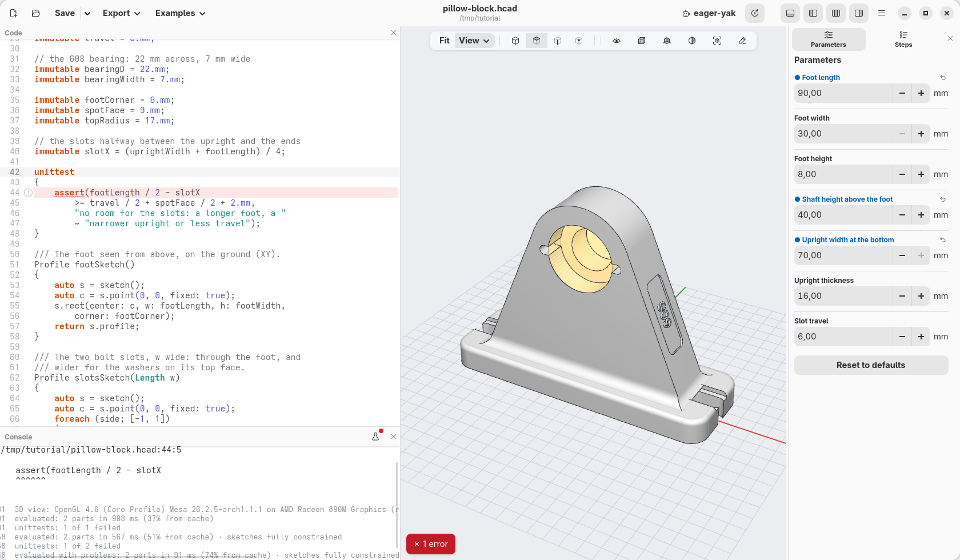960x560 pixels.
Task: Select the cube view icon with front edge
Action: click(558, 41)
